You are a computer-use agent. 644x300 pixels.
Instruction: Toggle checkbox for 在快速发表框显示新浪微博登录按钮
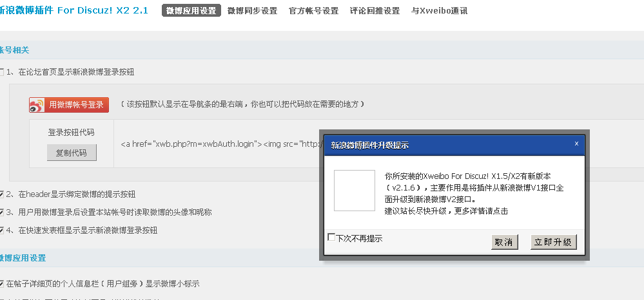pyautogui.click(x=1, y=230)
